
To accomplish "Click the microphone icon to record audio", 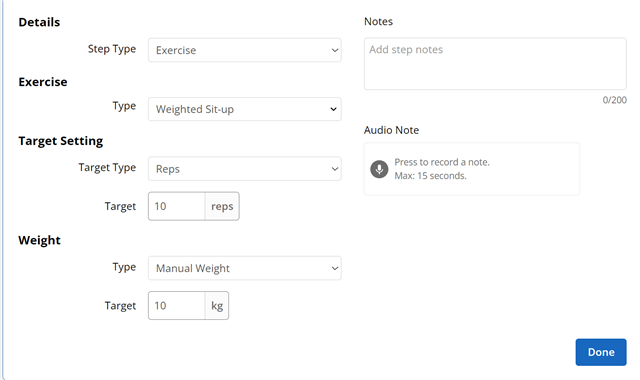I will coord(379,169).
